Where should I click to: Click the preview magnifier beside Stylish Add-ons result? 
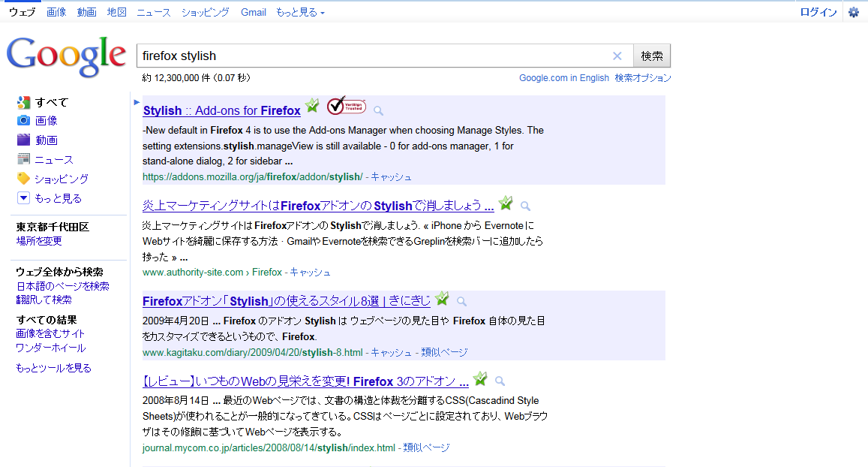tap(379, 111)
